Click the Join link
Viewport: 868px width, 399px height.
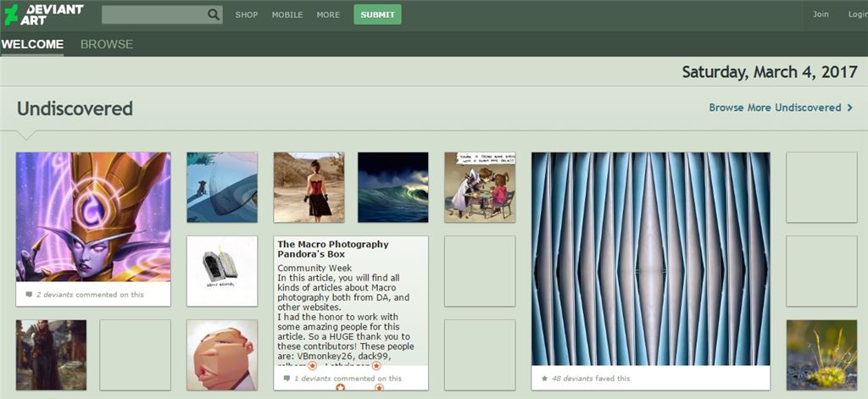[821, 14]
